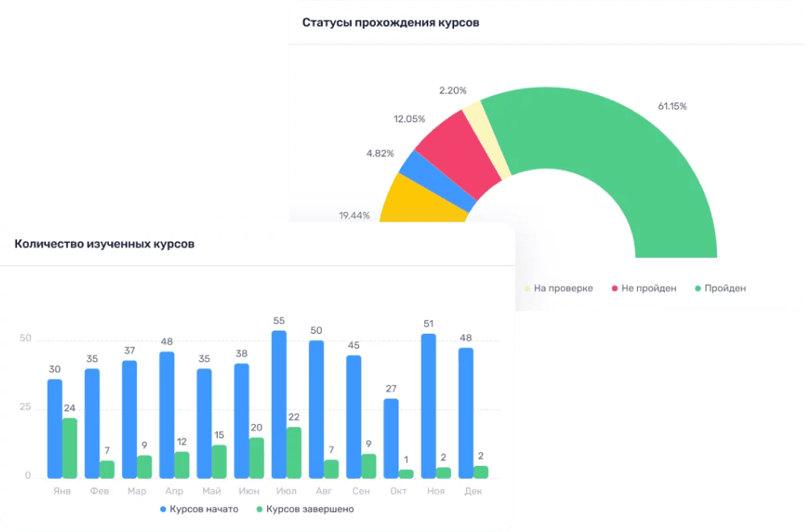Viewport: 805px width, 532px height.
Task: Click the small green bar for Окт
Action: click(406, 474)
